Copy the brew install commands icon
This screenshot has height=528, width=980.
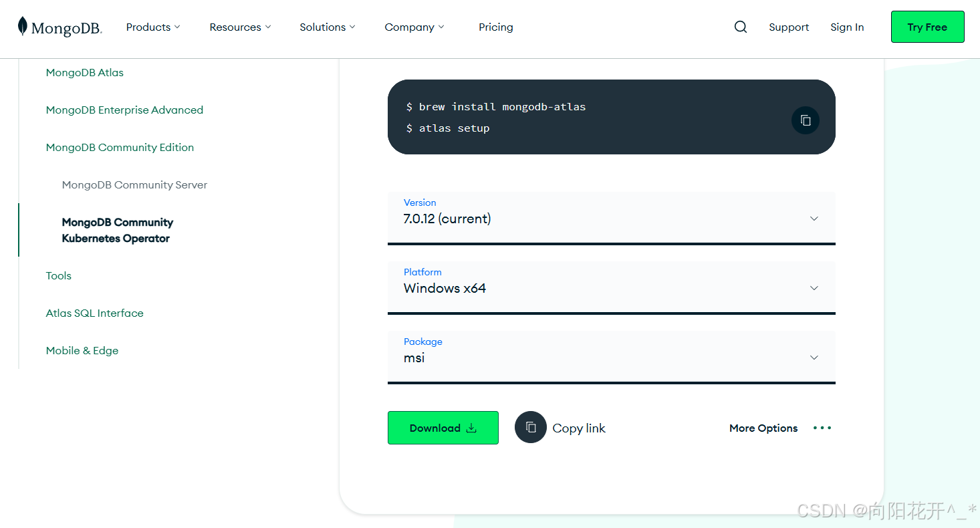pos(806,120)
